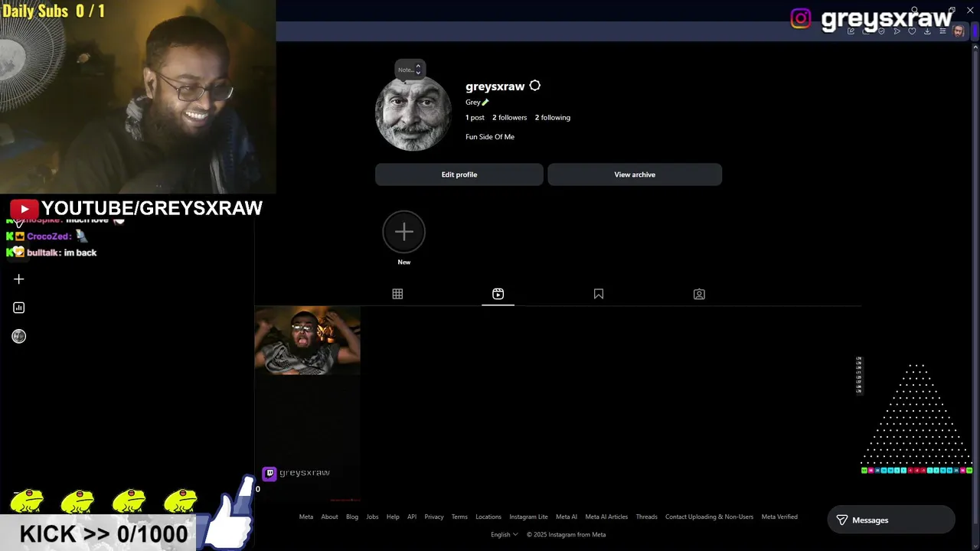Click the View archive button
The image size is (980, 551).
(635, 174)
